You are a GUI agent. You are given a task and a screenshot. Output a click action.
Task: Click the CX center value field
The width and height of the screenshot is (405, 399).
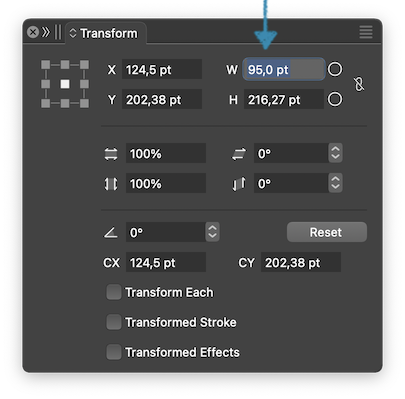click(x=166, y=262)
